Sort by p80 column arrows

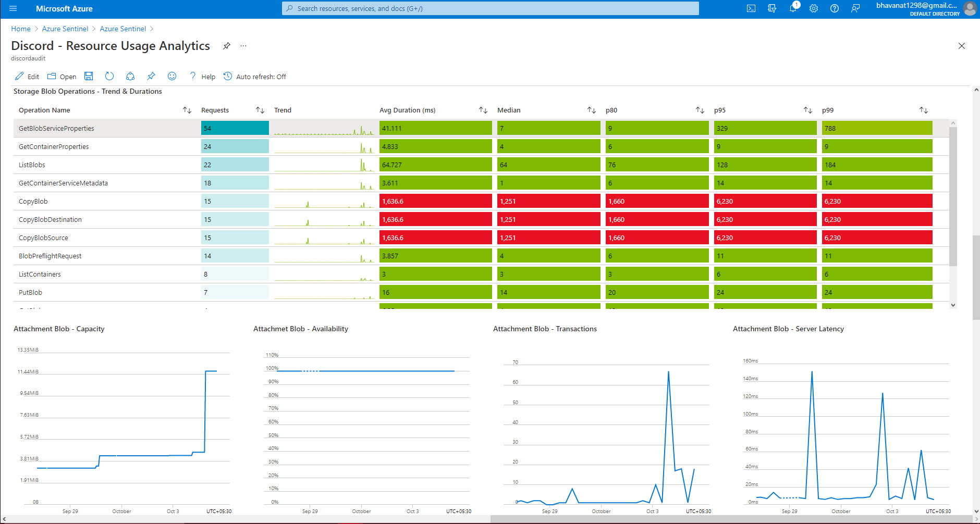click(x=700, y=110)
